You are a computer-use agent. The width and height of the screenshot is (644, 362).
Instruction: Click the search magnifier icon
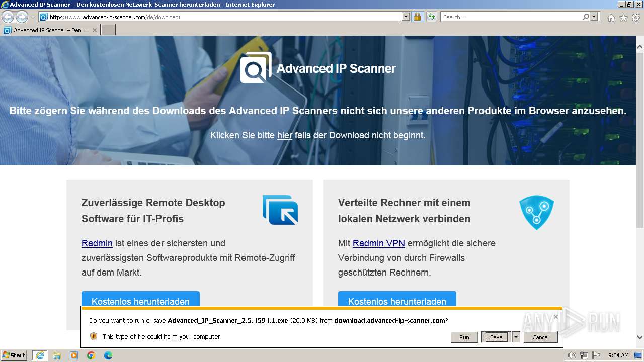(586, 17)
